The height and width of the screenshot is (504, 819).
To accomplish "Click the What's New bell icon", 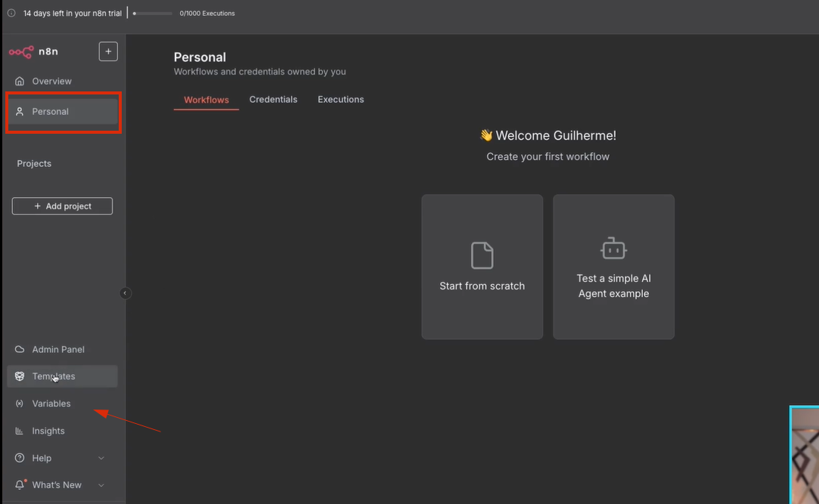I will [20, 484].
